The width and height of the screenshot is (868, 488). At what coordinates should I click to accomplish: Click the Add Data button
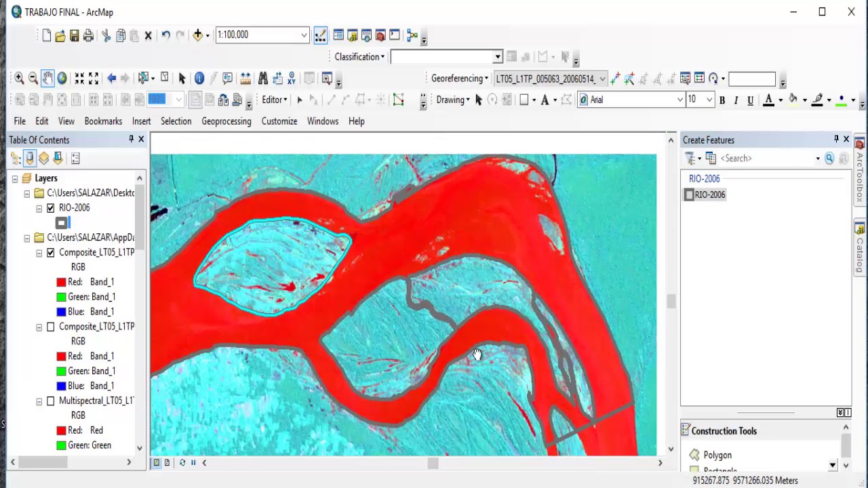(x=198, y=35)
